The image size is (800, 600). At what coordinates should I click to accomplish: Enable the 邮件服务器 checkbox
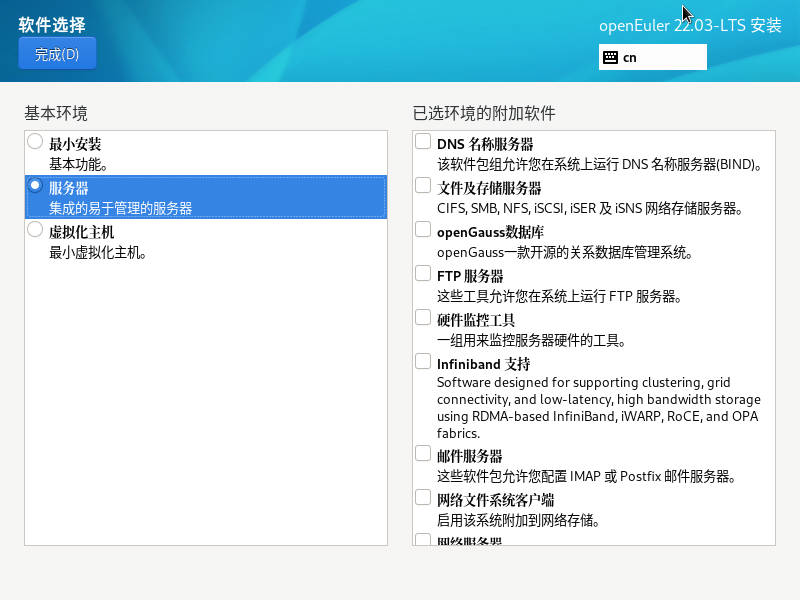pyautogui.click(x=422, y=453)
